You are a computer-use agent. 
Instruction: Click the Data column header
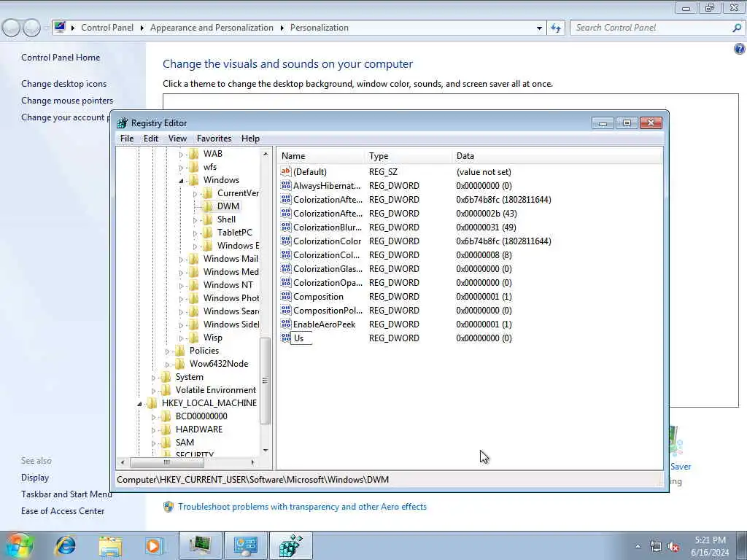pos(557,156)
